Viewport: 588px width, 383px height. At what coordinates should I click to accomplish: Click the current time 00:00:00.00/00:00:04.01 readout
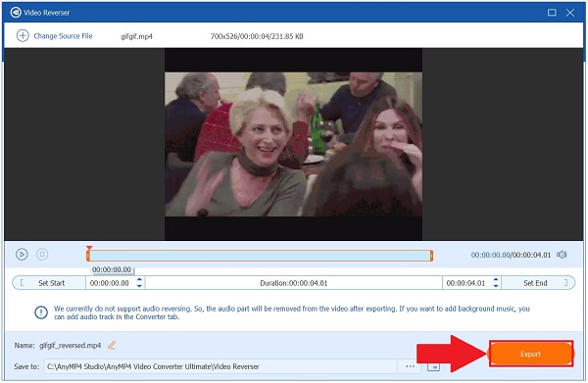pos(511,255)
